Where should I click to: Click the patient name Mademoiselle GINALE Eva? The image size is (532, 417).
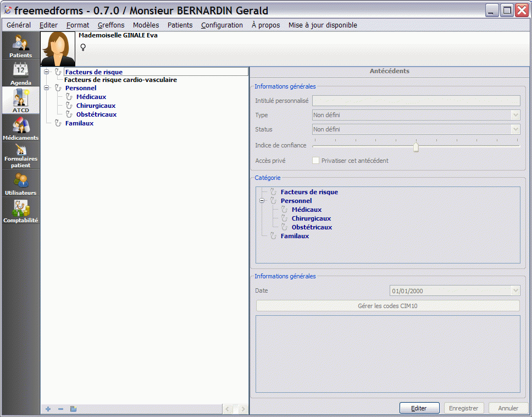[x=118, y=35]
